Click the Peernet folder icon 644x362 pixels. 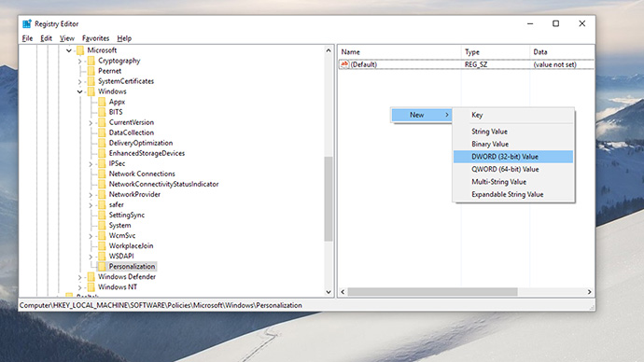point(91,71)
